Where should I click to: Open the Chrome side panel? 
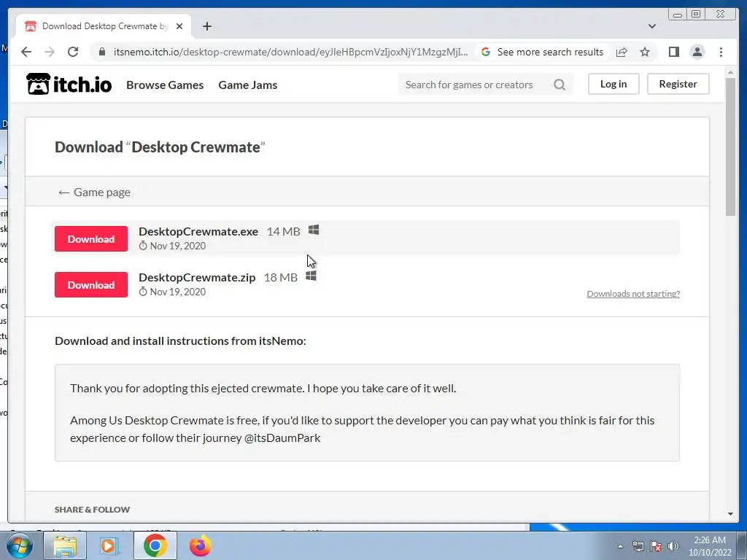[673, 52]
